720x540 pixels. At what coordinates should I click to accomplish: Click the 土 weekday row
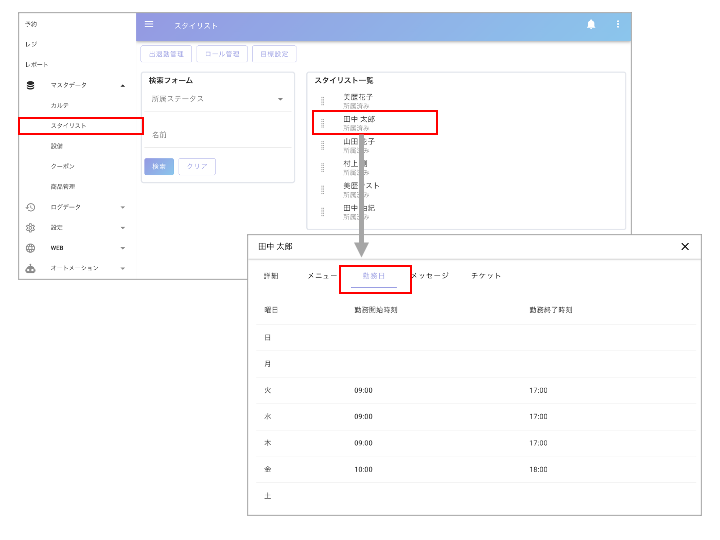(x=476, y=496)
